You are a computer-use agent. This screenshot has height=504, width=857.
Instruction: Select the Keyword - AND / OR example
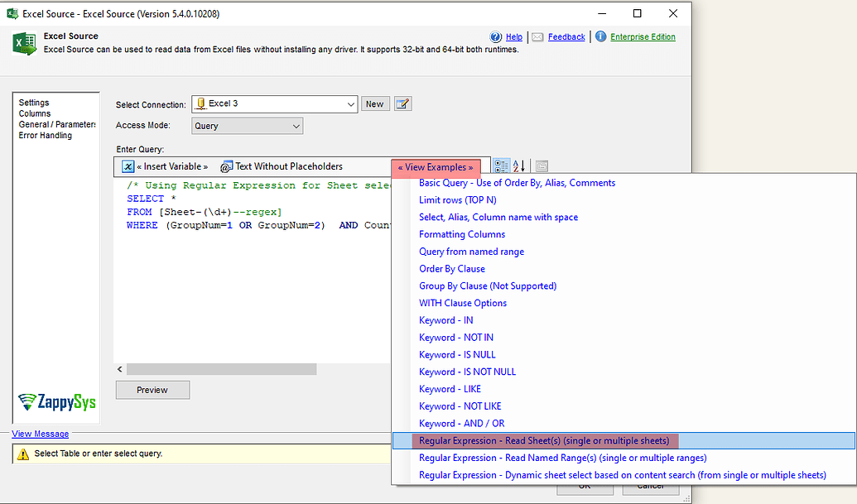click(x=462, y=424)
